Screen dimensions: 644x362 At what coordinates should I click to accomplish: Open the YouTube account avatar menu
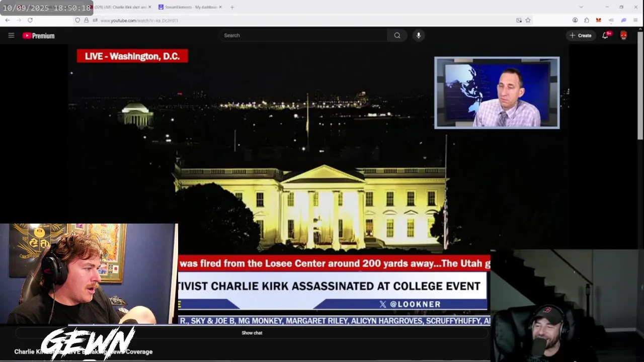624,35
